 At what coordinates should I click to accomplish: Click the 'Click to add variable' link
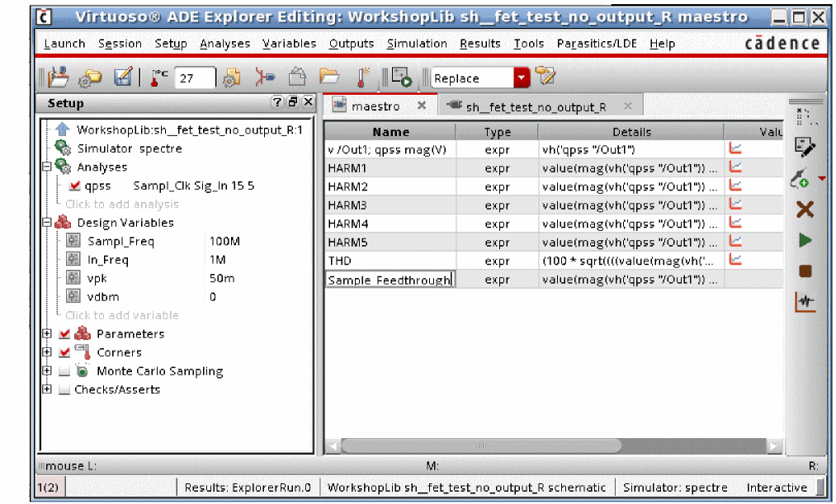click(x=121, y=315)
